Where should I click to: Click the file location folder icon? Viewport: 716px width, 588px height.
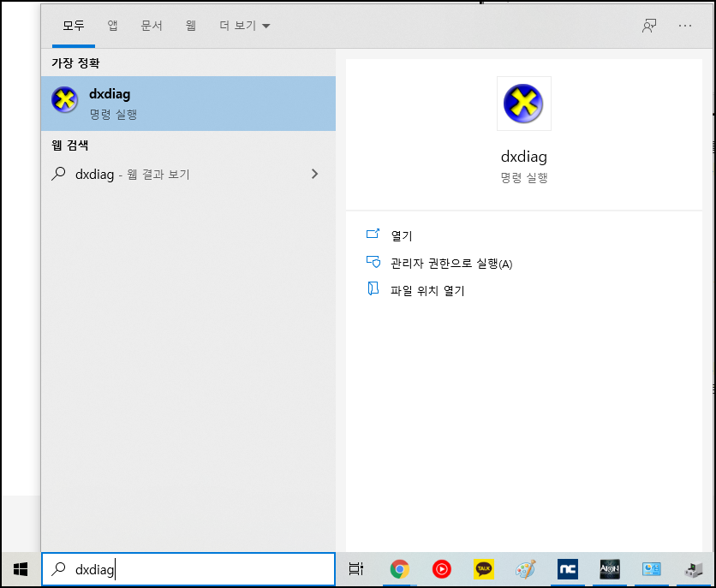tap(373, 288)
